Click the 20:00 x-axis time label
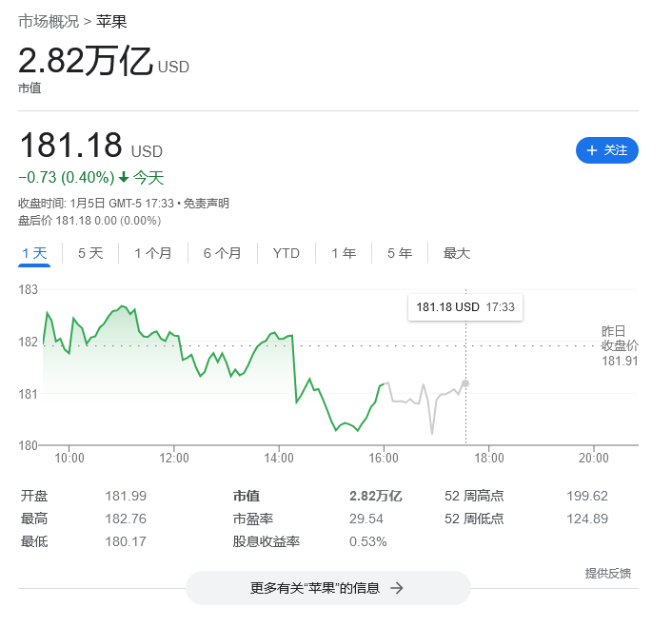 [594, 458]
